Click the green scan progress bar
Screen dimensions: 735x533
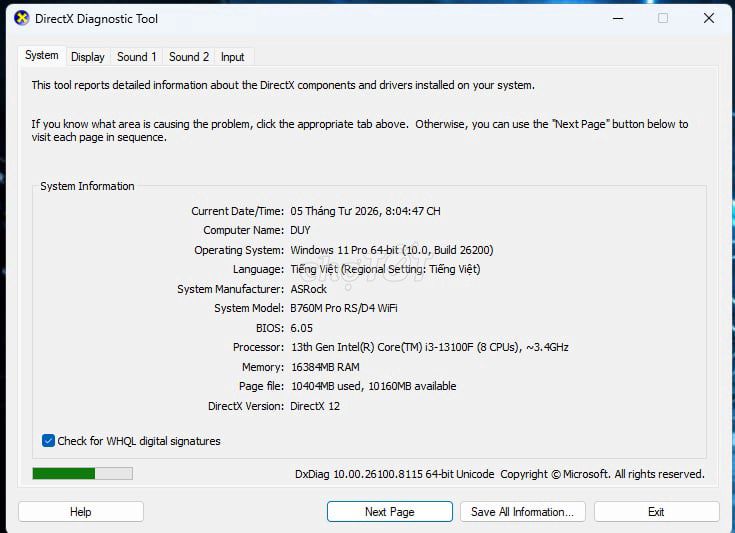[x=82, y=473]
